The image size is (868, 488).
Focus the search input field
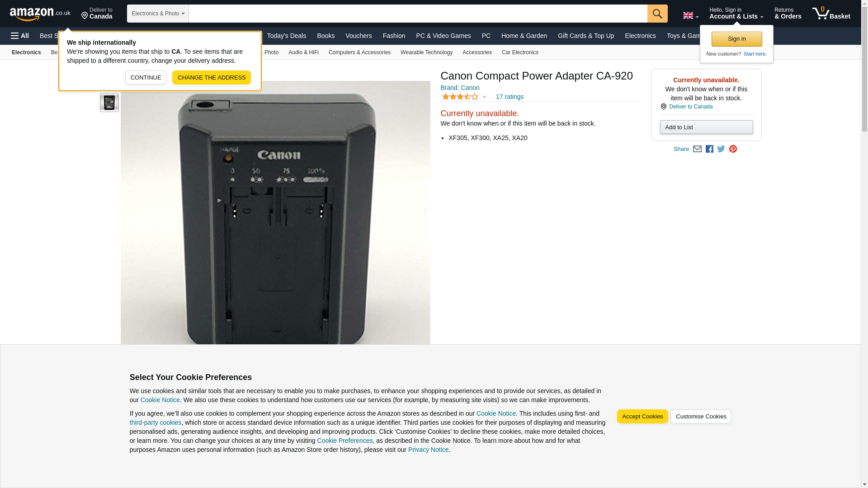pos(418,14)
